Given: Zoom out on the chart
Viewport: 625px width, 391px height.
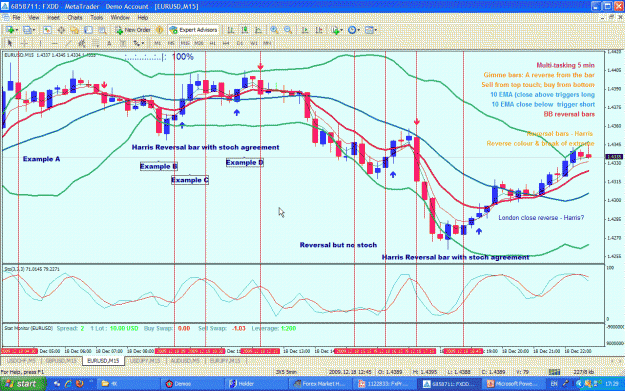Looking at the screenshot, I should click(x=288, y=30).
